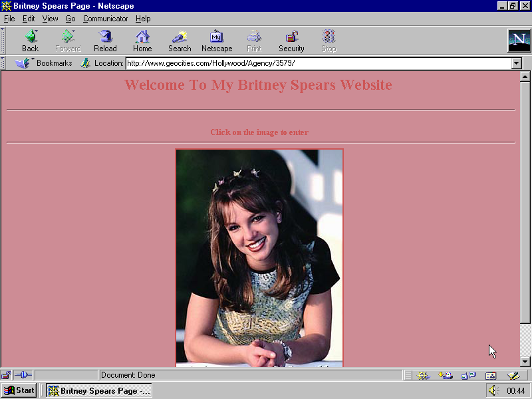Open the Go menu
Viewport: 532px width, 399px height.
[70, 19]
